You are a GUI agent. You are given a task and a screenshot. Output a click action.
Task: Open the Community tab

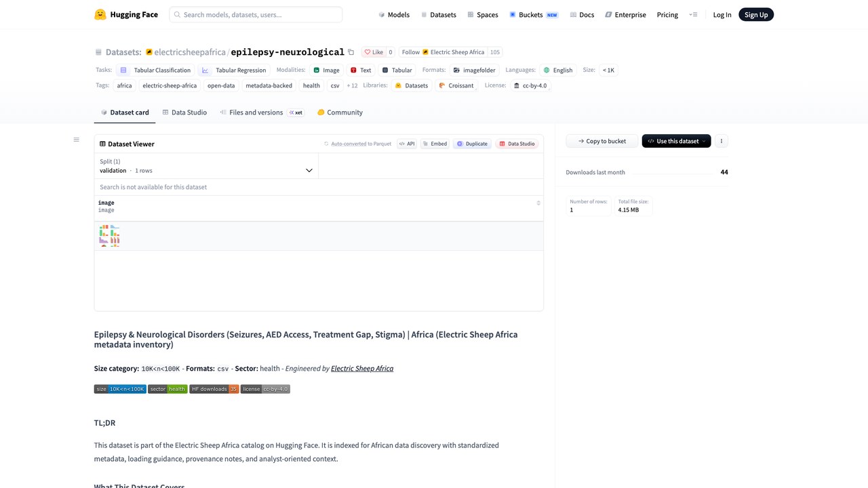coord(340,113)
